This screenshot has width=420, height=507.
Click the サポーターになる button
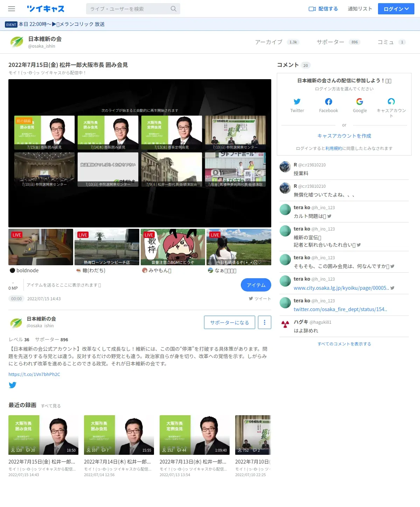(x=229, y=322)
